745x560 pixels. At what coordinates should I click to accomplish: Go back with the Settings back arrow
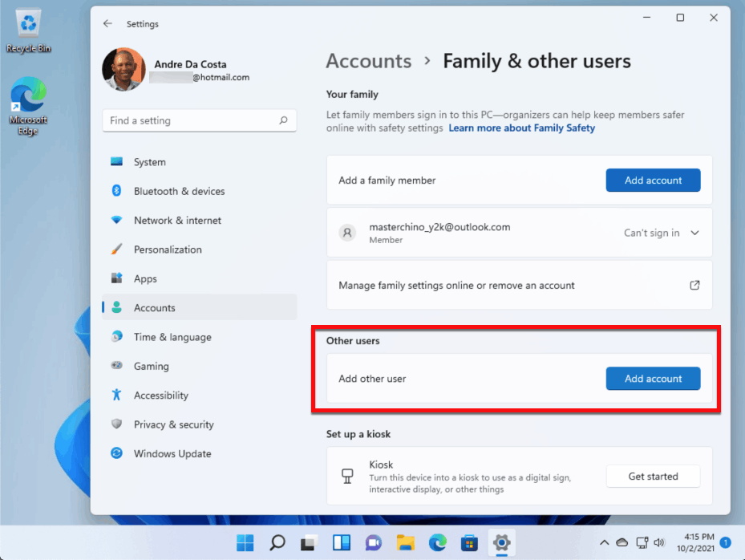[107, 24]
